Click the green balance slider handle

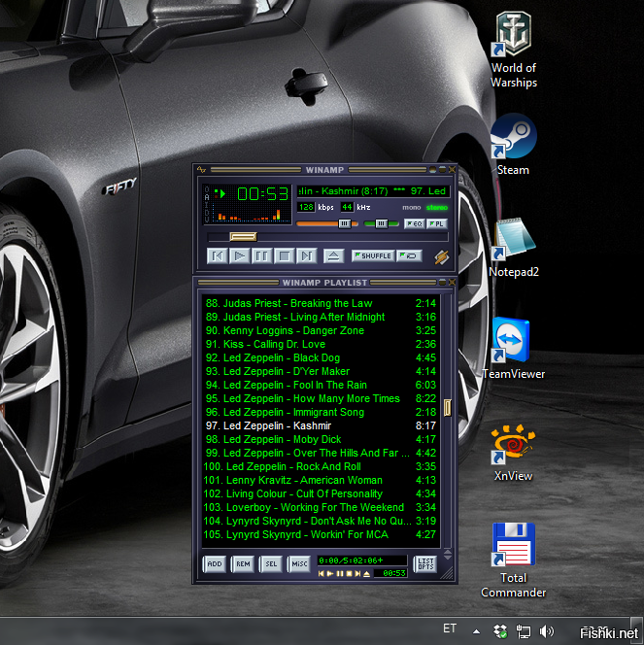(381, 223)
